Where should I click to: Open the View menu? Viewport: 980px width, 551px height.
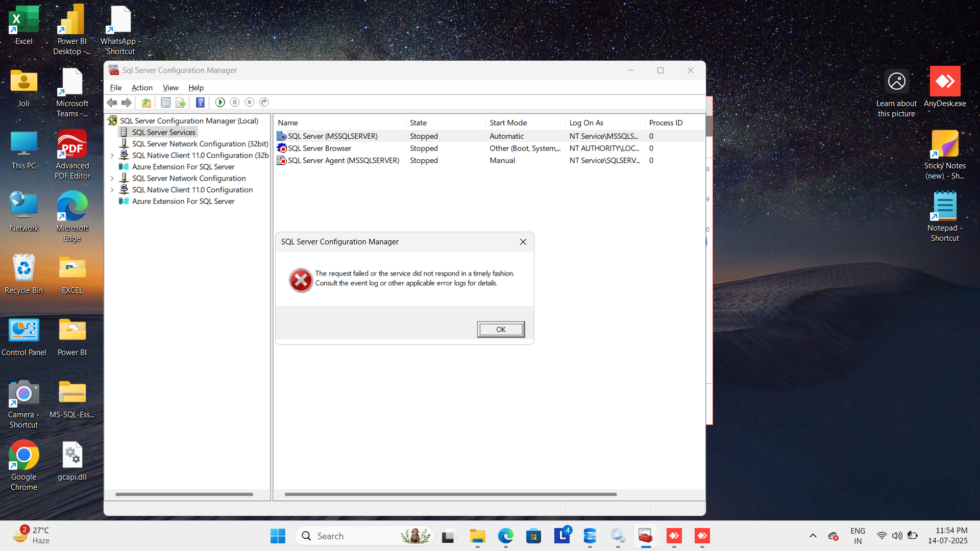tap(170, 88)
